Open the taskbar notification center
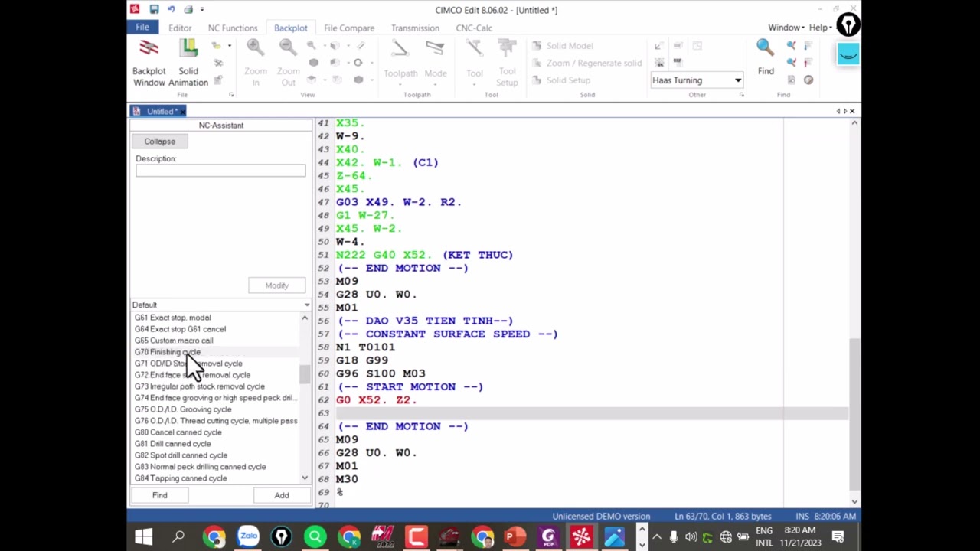The height and width of the screenshot is (551, 980). (838, 536)
